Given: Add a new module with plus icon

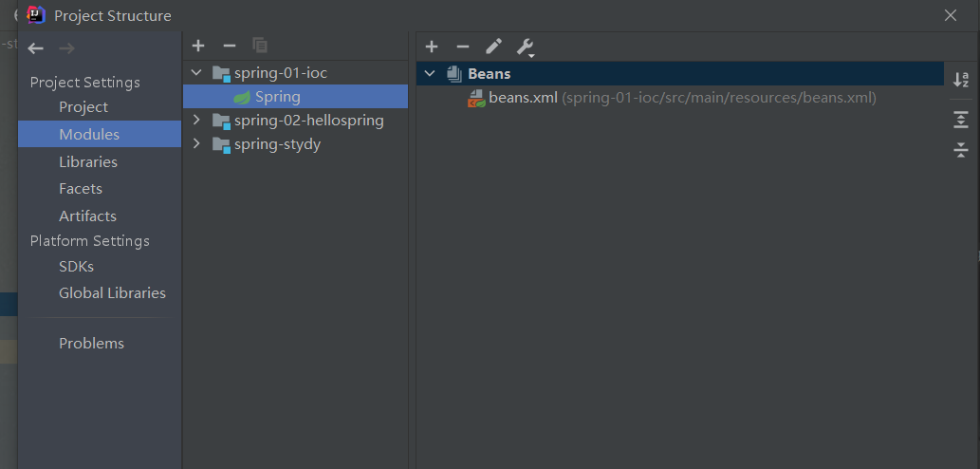Looking at the screenshot, I should [x=198, y=46].
